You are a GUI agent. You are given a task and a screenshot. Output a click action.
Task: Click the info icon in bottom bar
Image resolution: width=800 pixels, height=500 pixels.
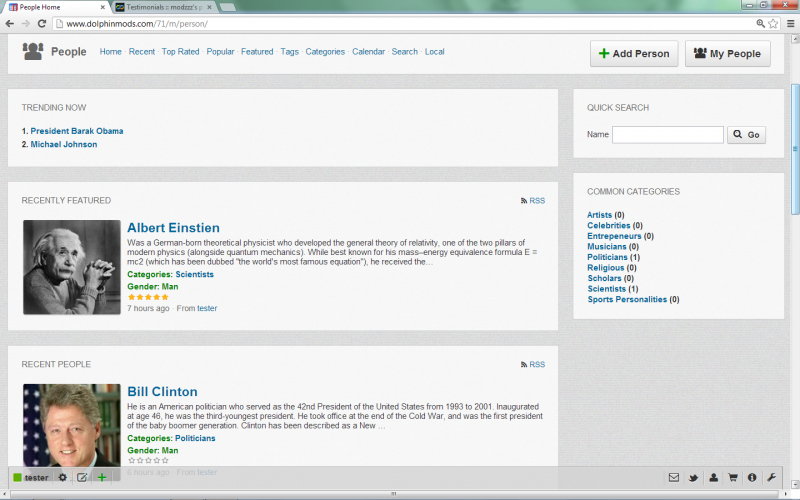(x=752, y=478)
